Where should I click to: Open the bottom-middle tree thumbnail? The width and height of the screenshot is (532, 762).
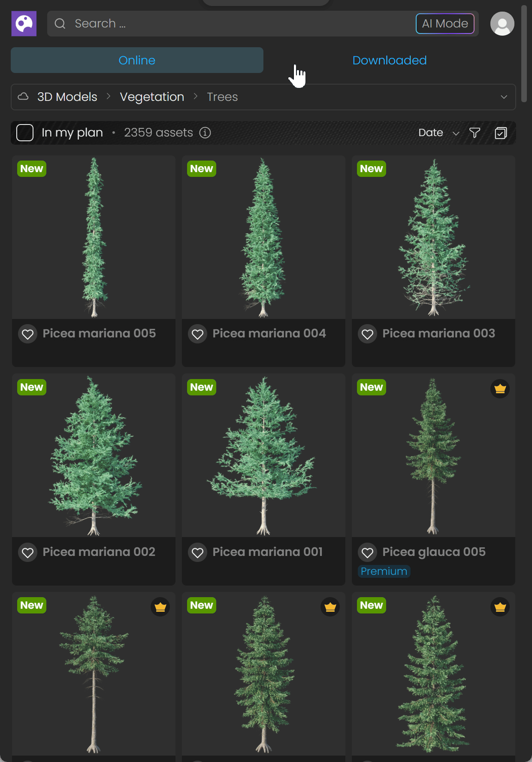[x=264, y=674]
